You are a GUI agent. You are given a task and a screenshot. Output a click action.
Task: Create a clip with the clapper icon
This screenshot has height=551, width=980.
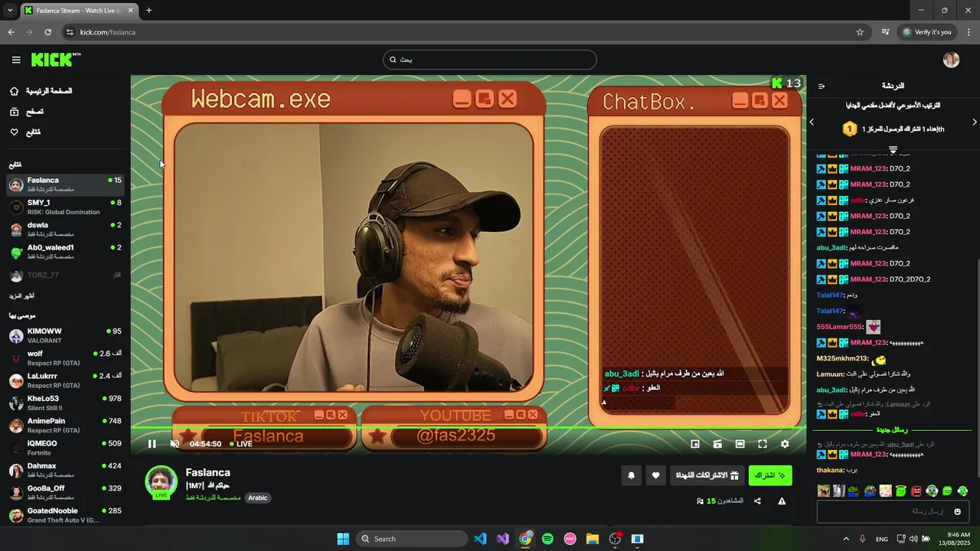pyautogui.click(x=717, y=444)
